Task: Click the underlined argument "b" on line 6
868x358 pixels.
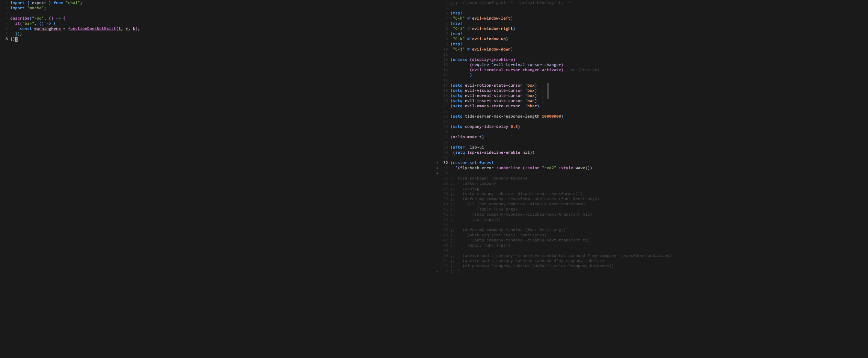Action: (x=134, y=29)
